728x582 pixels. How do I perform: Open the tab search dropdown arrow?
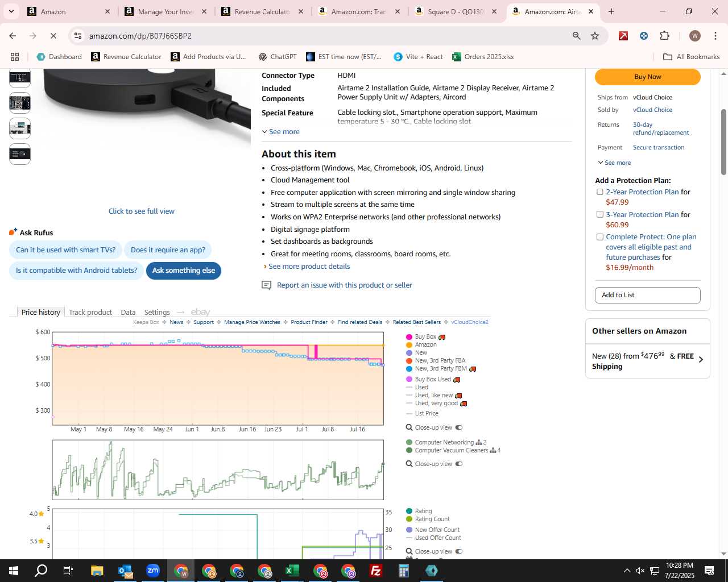click(x=11, y=11)
